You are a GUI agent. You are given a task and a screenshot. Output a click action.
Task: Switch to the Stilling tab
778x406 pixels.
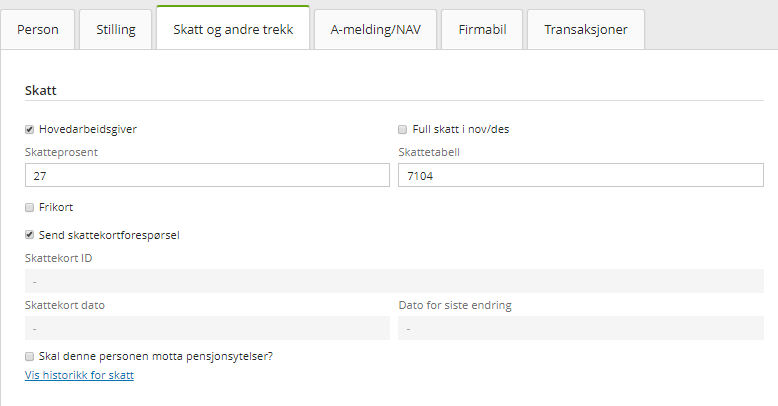point(115,29)
